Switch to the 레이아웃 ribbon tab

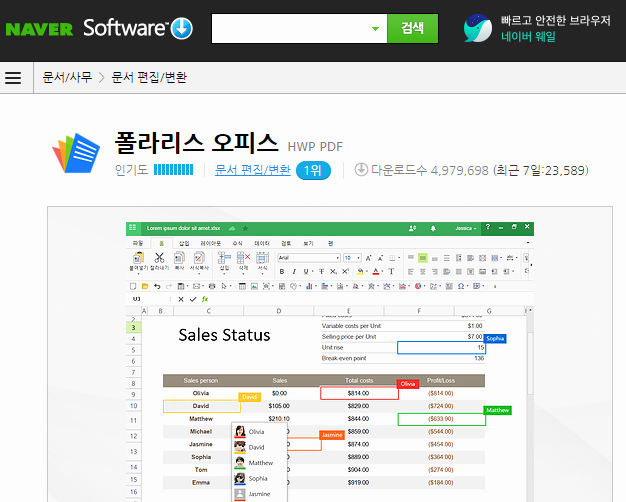[x=211, y=243]
